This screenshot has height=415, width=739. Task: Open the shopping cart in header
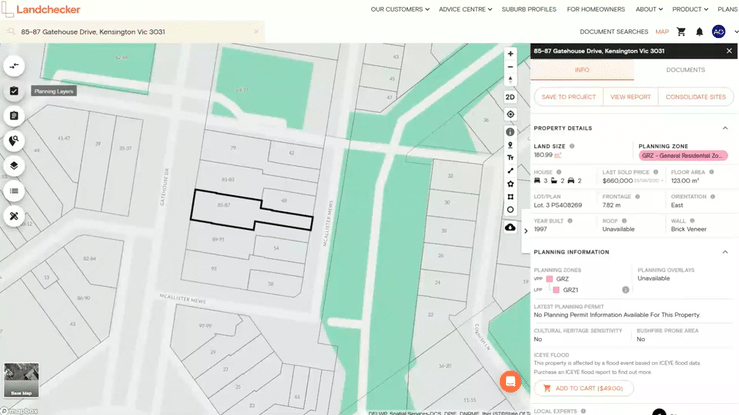point(681,32)
